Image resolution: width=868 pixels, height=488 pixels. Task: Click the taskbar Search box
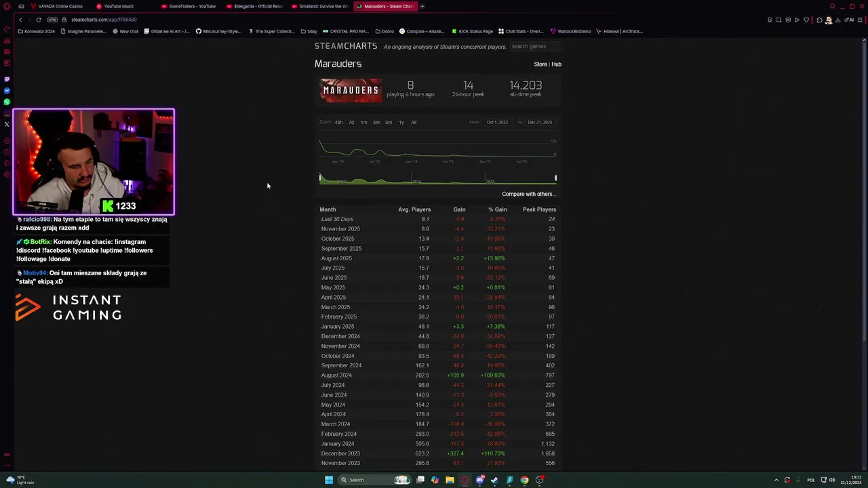[x=374, y=480]
